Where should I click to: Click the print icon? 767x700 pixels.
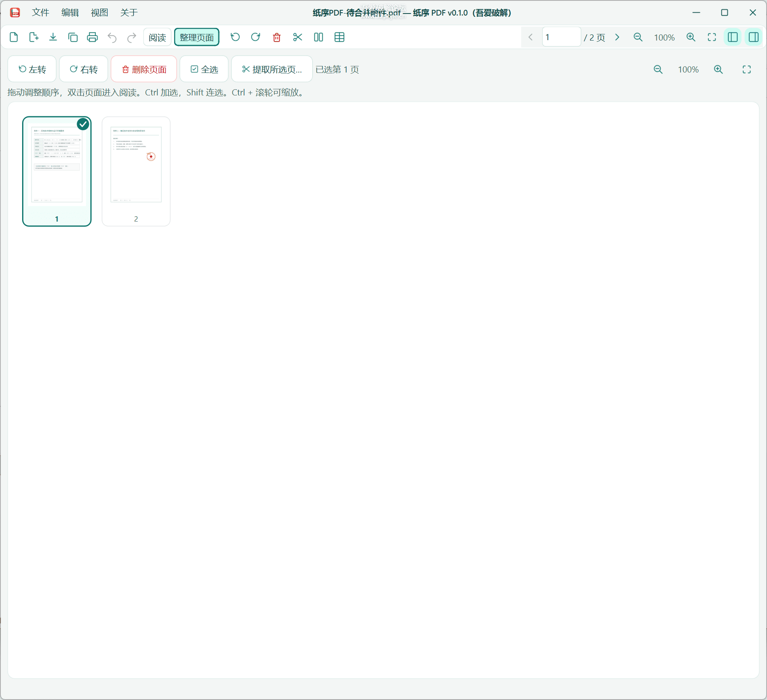pyautogui.click(x=92, y=37)
